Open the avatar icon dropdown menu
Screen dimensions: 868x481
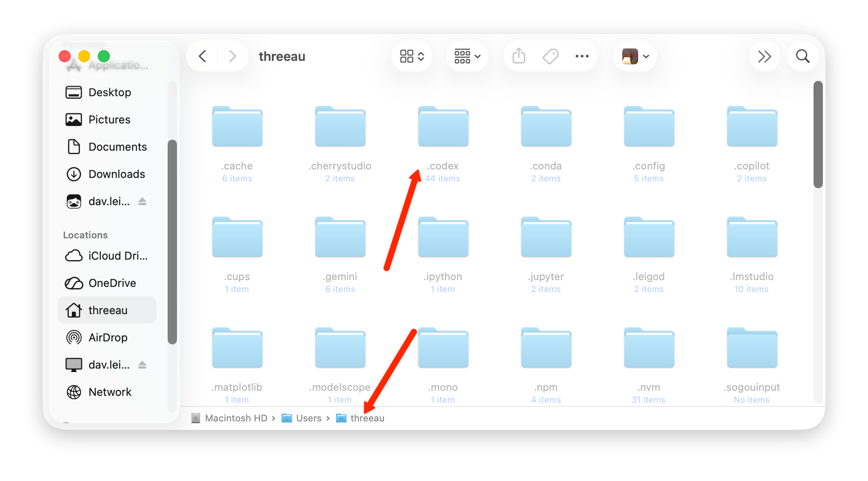(x=635, y=56)
